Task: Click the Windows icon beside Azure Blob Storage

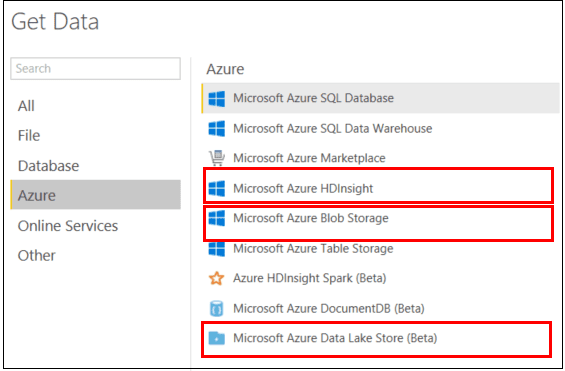Action: [x=217, y=218]
